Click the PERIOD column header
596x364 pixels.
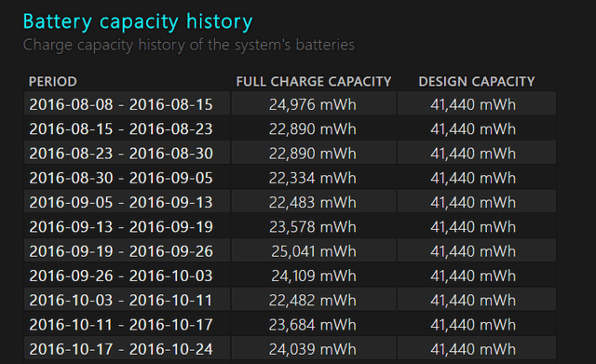(53, 82)
